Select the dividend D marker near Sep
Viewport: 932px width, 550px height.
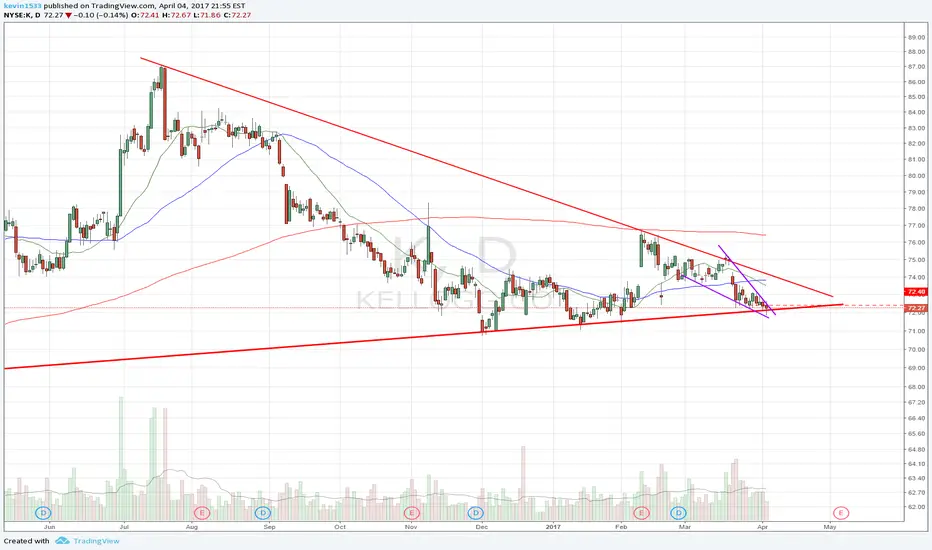263,513
